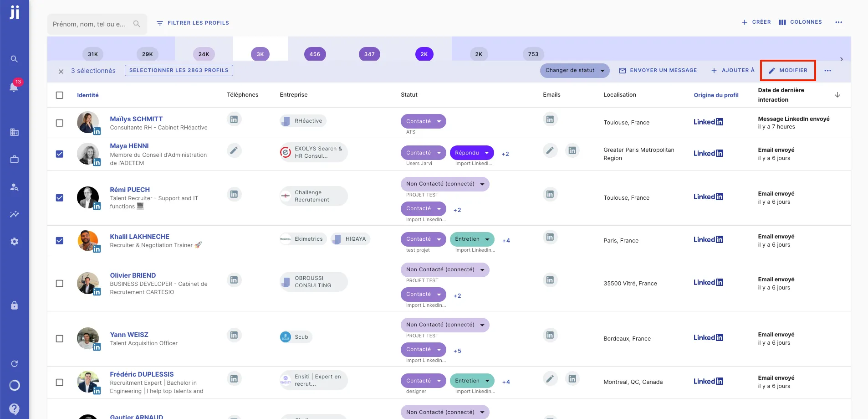Select the 3K pipeline stage segment
The width and height of the screenshot is (868, 419).
[x=260, y=54]
